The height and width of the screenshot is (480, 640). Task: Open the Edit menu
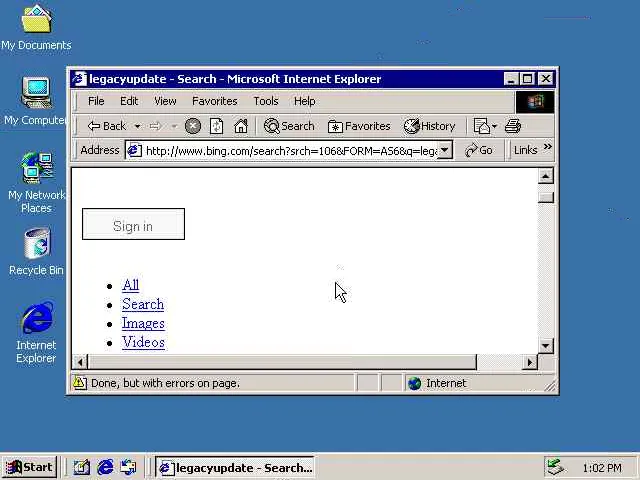[x=129, y=101]
